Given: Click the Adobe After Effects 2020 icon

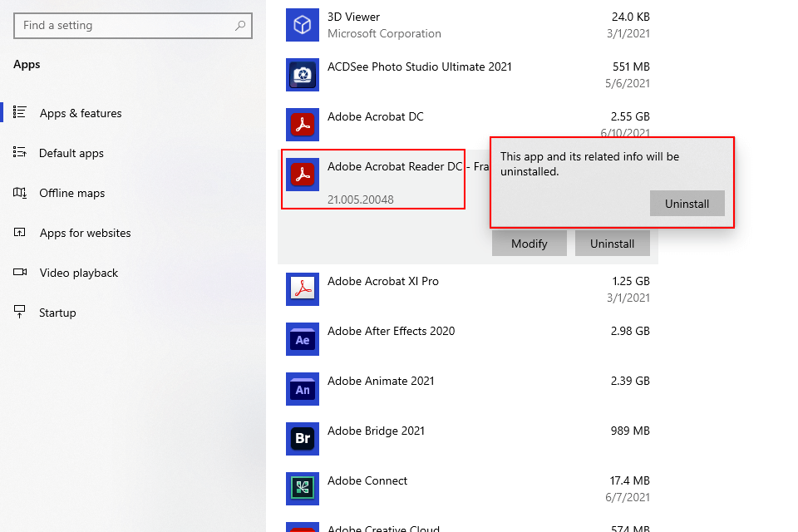Looking at the screenshot, I should pos(303,339).
